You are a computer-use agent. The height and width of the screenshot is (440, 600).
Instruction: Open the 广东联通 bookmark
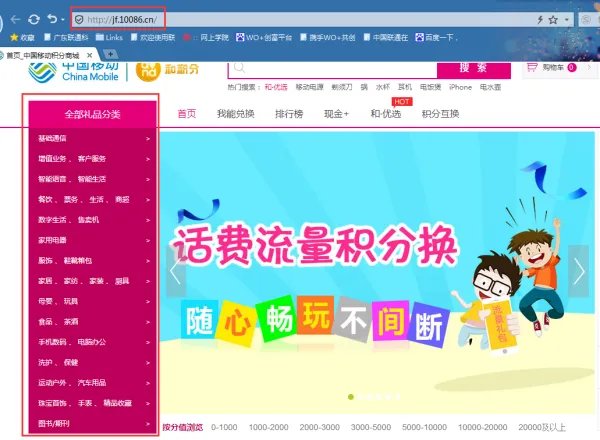pyautogui.click(x=66, y=37)
